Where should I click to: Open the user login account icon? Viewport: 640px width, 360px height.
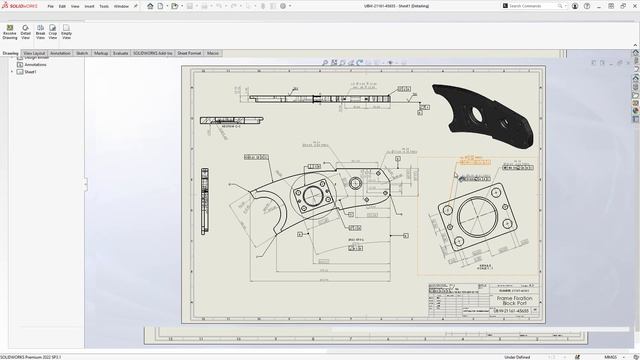click(x=575, y=6)
